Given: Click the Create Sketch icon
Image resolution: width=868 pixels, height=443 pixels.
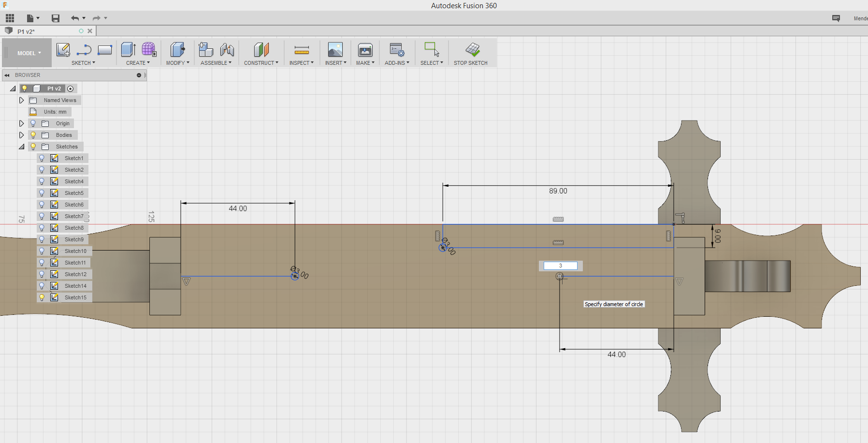Looking at the screenshot, I should click(x=63, y=50).
